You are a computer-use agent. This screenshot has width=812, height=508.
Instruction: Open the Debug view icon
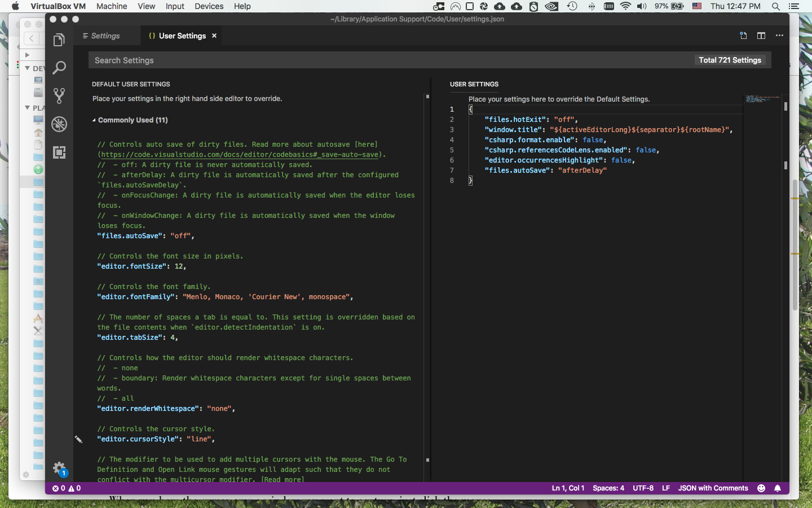coord(59,124)
